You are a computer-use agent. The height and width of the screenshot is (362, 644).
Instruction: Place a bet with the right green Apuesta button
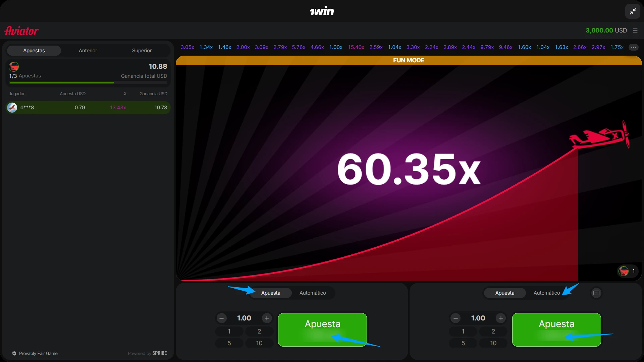click(x=556, y=330)
